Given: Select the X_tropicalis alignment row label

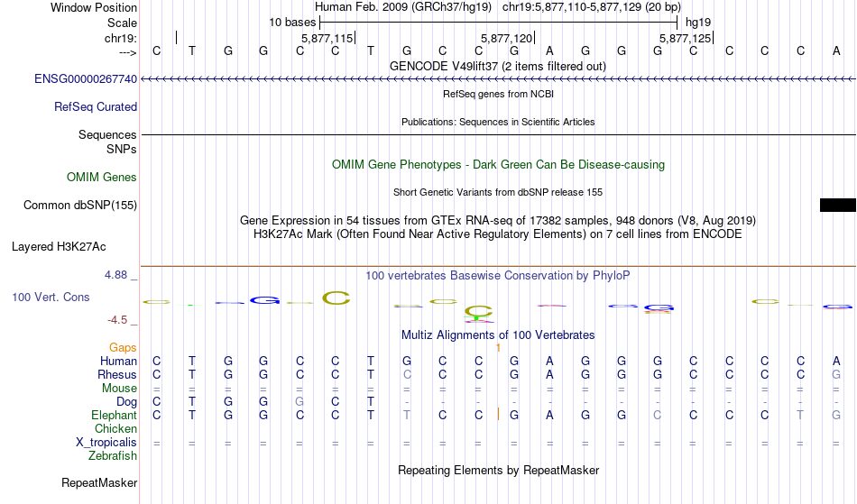Looking at the screenshot, I should (106, 443).
